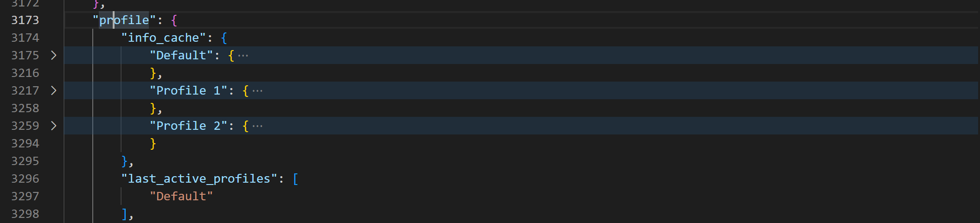
Task: Click line number 3216 in the gutter
Action: click(25, 73)
